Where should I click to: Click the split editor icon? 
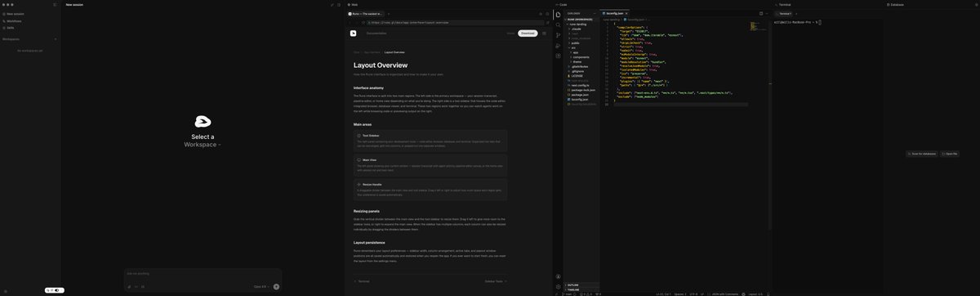761,14
